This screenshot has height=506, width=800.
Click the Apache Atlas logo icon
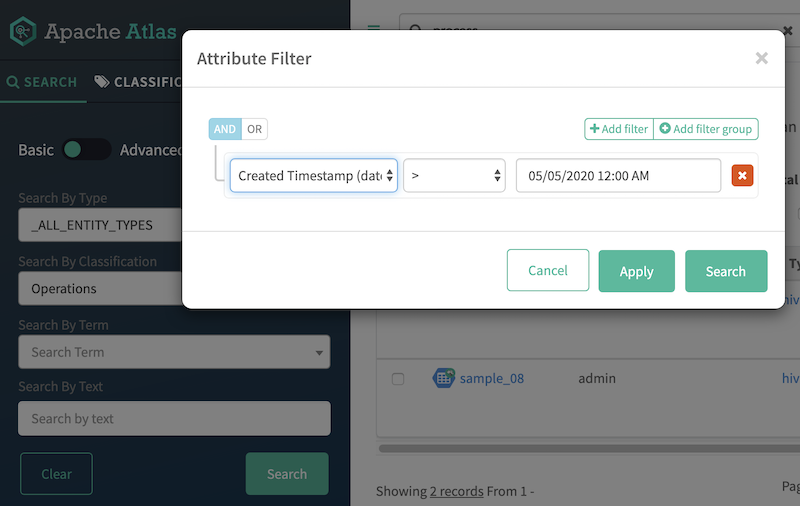23,32
